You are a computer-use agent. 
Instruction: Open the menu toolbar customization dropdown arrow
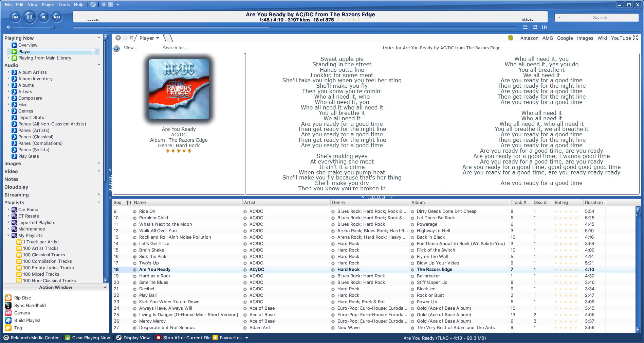click(x=118, y=5)
